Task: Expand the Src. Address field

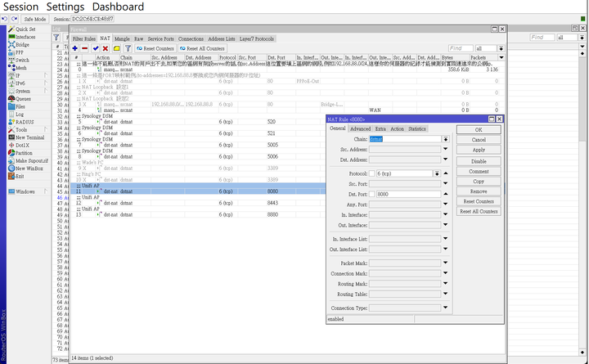Action: (446, 149)
